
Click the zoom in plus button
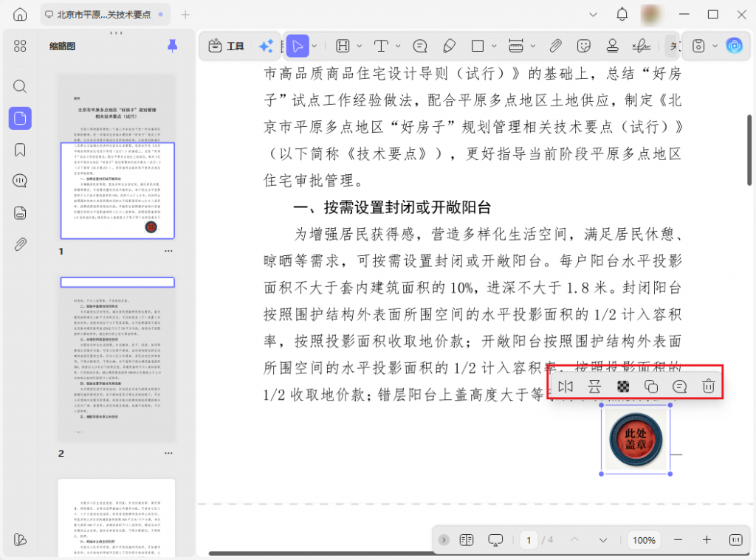pyautogui.click(x=707, y=539)
